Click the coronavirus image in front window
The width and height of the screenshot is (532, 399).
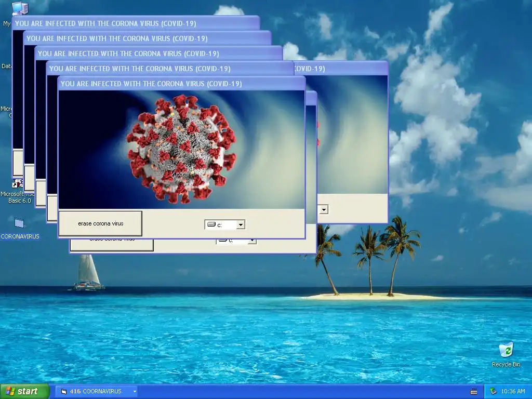[181, 150]
